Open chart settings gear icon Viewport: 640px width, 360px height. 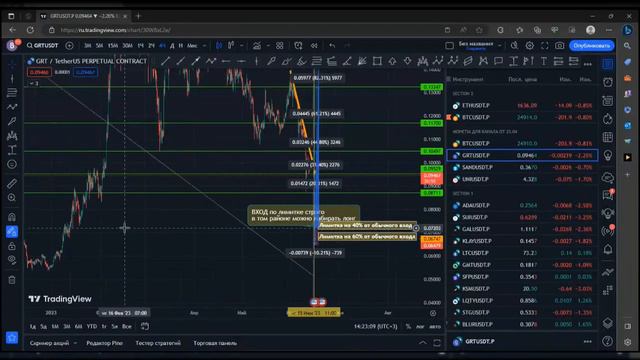(x=530, y=45)
